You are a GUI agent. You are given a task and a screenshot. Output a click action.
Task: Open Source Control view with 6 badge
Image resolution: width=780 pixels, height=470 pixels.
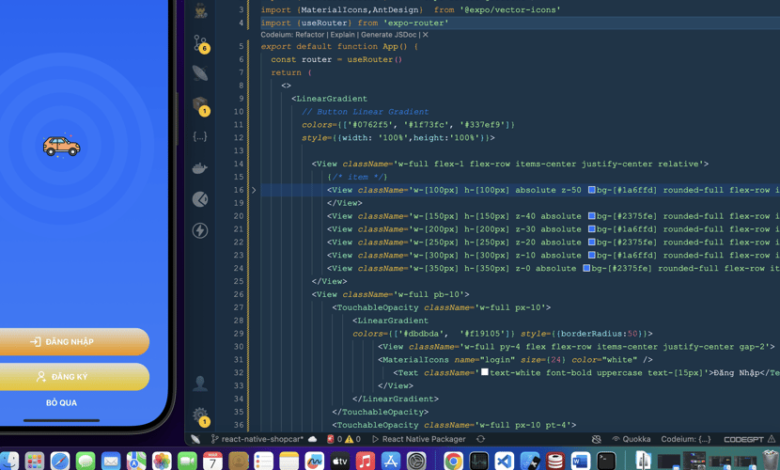coord(201,44)
